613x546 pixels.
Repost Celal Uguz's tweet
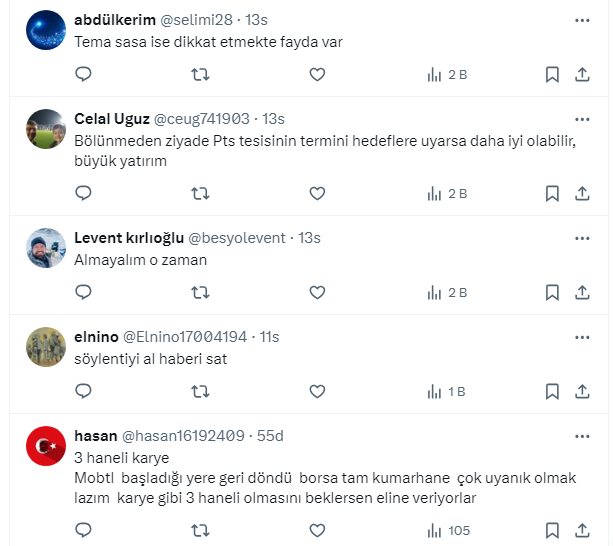point(200,193)
